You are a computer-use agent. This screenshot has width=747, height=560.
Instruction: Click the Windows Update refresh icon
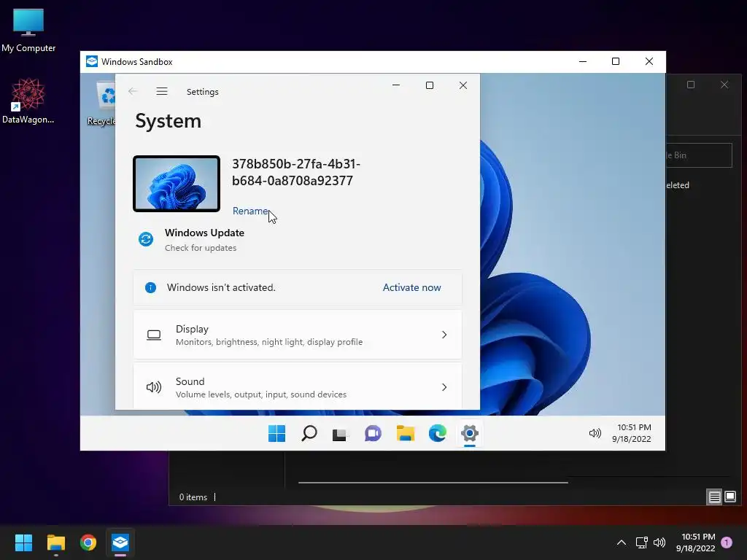[146, 239]
